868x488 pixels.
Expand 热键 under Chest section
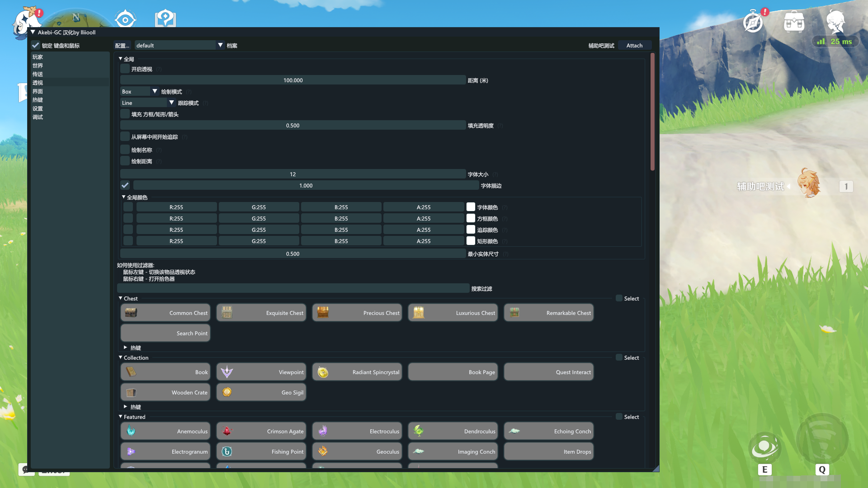click(125, 347)
